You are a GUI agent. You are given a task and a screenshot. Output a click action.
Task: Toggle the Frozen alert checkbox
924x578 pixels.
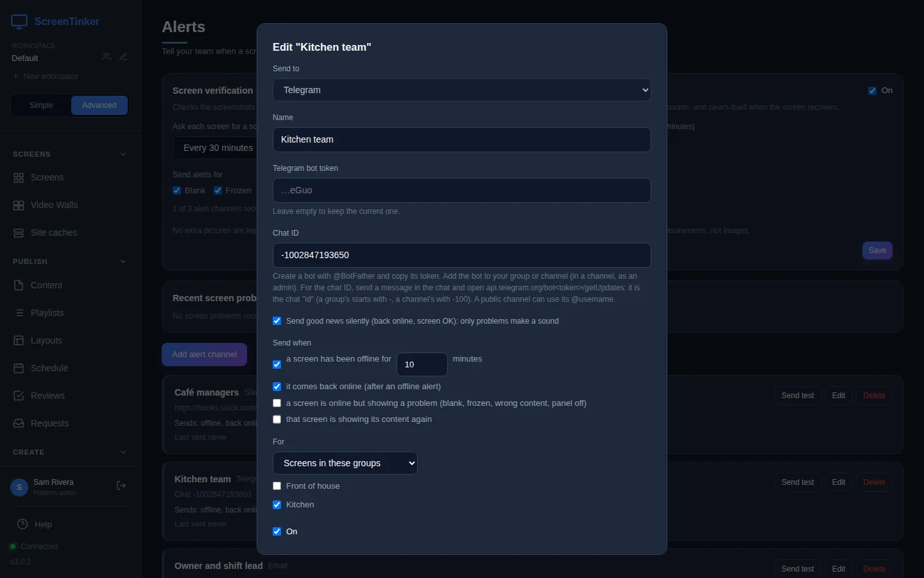click(x=218, y=191)
